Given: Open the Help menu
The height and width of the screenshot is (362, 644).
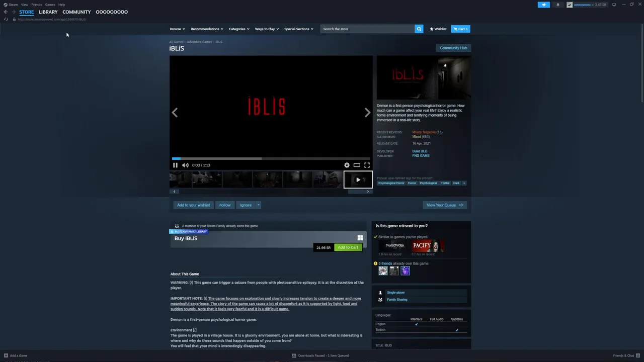Looking at the screenshot, I should tap(61, 5).
